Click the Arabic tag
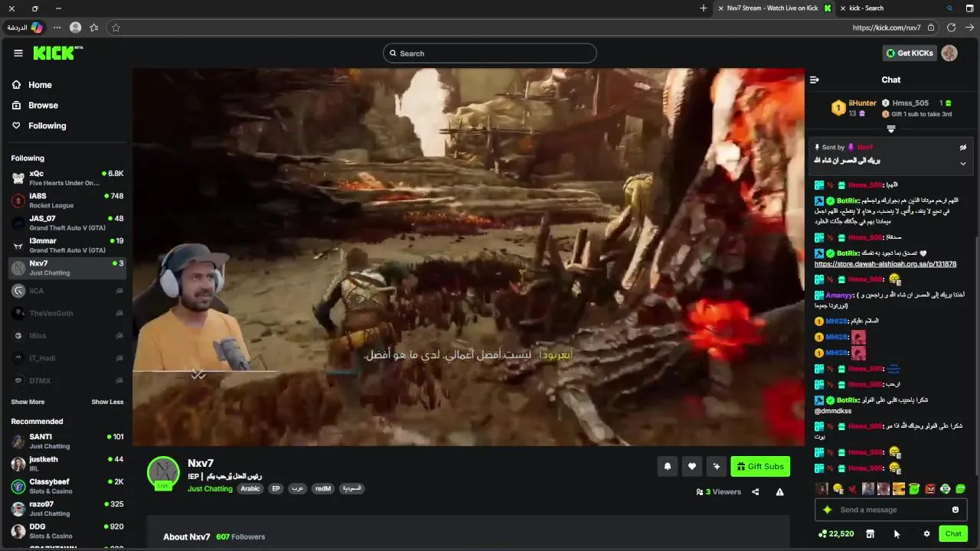Screen dimensions: 980x551 click(x=250, y=488)
